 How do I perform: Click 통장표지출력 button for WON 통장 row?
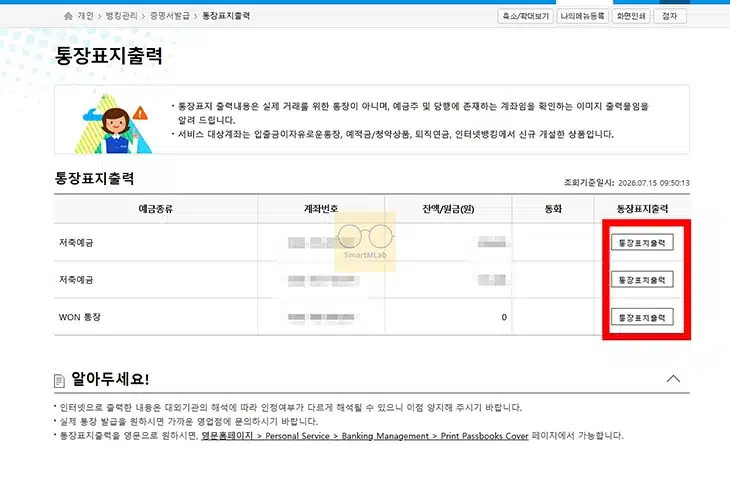tap(642, 317)
